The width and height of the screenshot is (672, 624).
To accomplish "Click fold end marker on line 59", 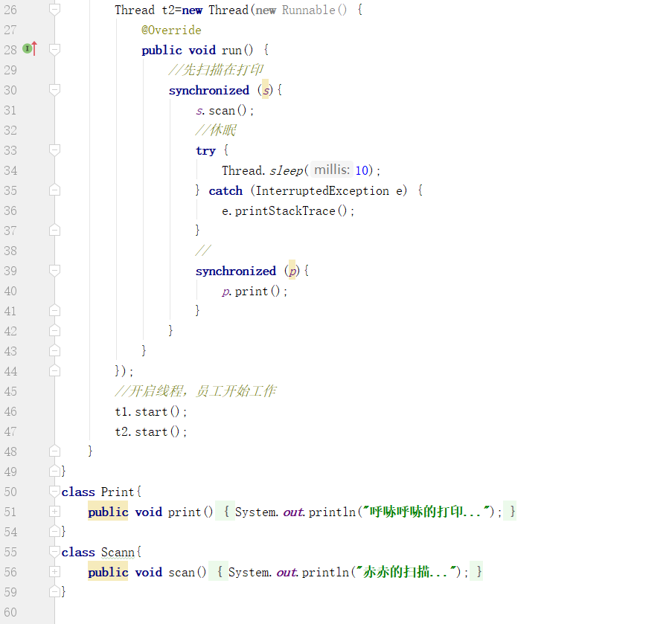I will point(54,592).
